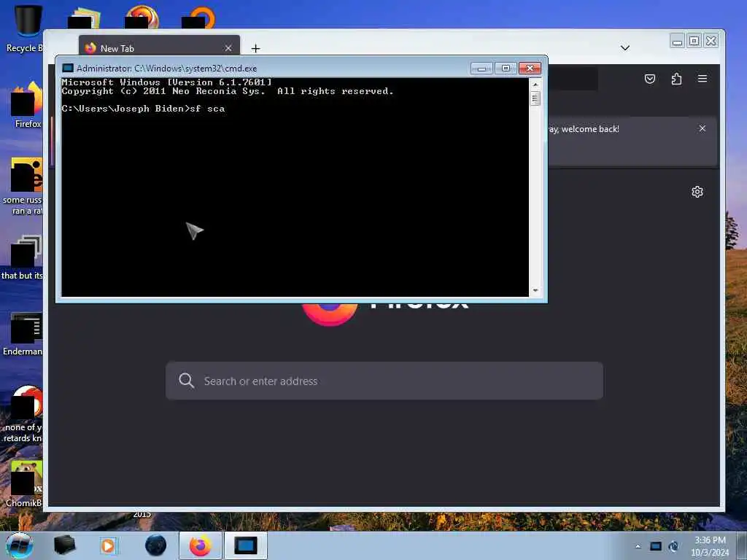Open the dark globe taskbar icon

point(156,545)
